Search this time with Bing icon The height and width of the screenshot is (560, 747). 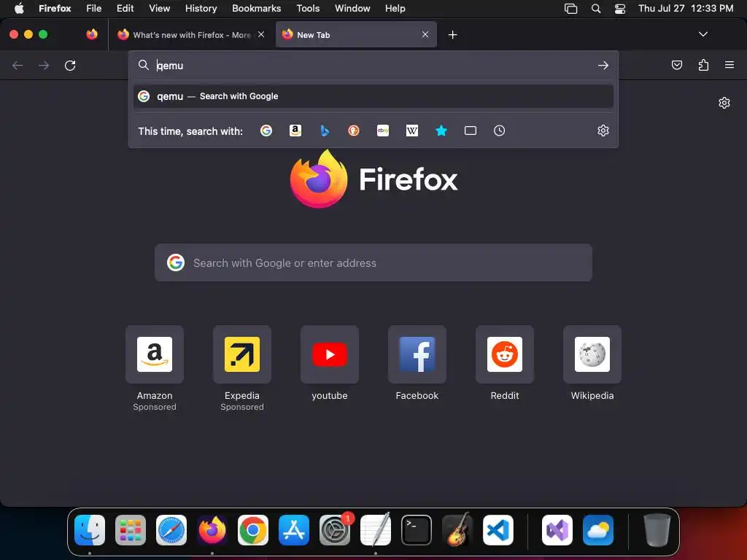(x=325, y=131)
